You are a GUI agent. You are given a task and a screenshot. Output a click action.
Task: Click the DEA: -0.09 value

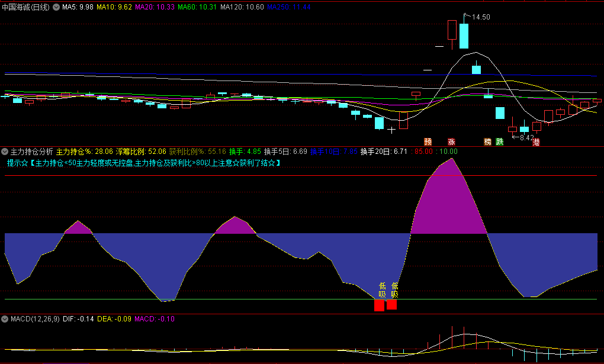114,319
